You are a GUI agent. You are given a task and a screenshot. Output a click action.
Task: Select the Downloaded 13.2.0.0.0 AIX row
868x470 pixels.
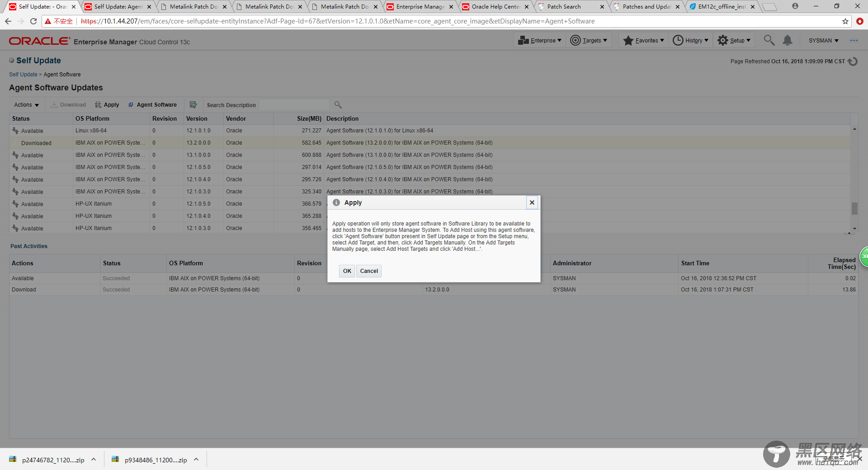pyautogui.click(x=429, y=143)
